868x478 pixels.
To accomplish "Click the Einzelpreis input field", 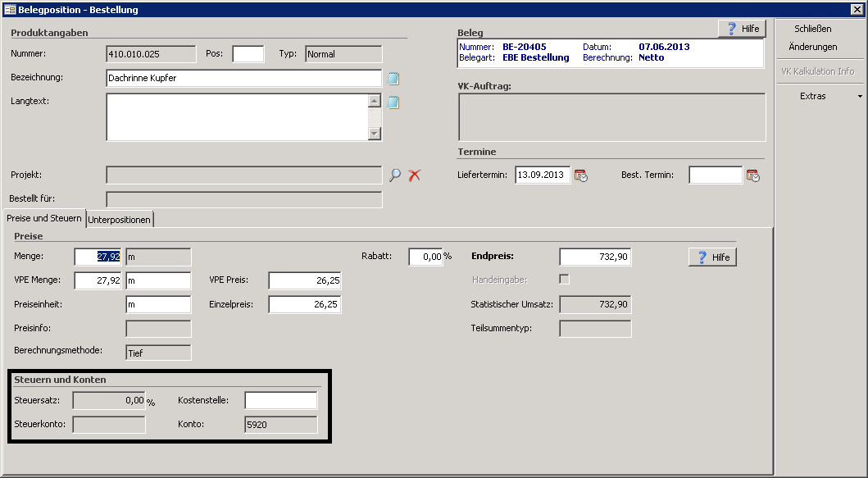I will 305,304.
